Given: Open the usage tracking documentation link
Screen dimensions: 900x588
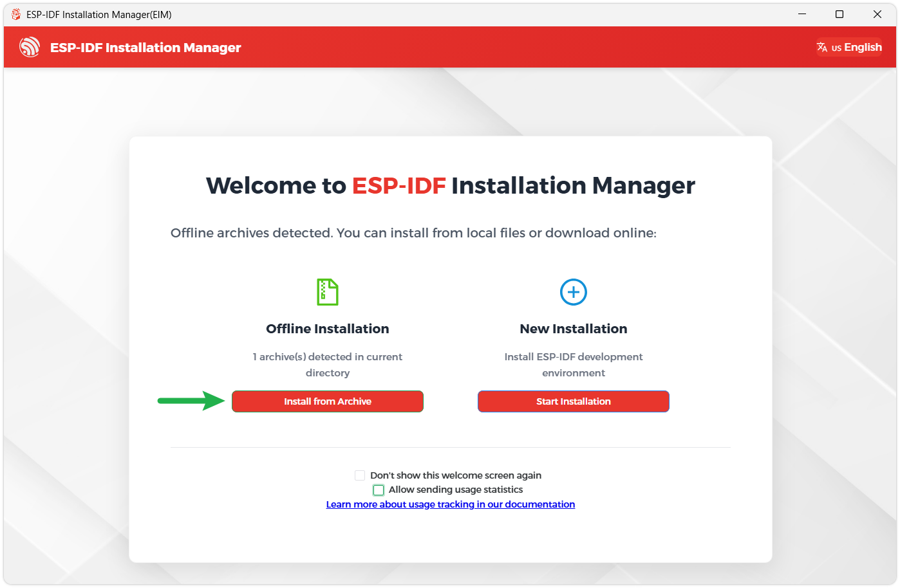Looking at the screenshot, I should [x=450, y=504].
